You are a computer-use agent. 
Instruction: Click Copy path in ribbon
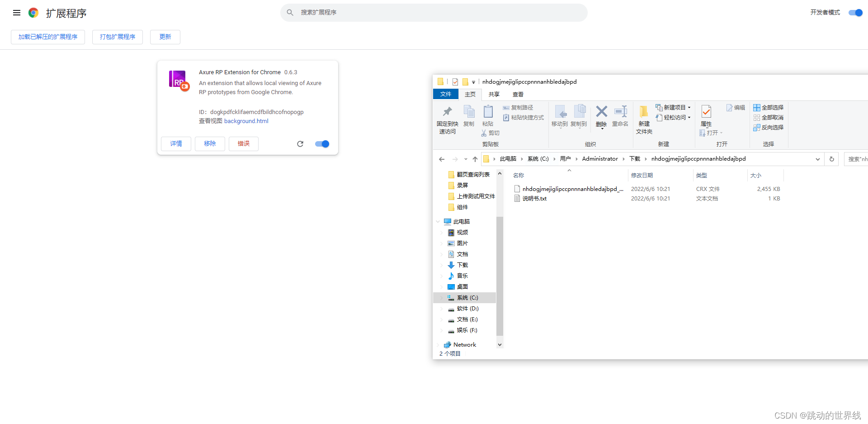pyautogui.click(x=518, y=108)
